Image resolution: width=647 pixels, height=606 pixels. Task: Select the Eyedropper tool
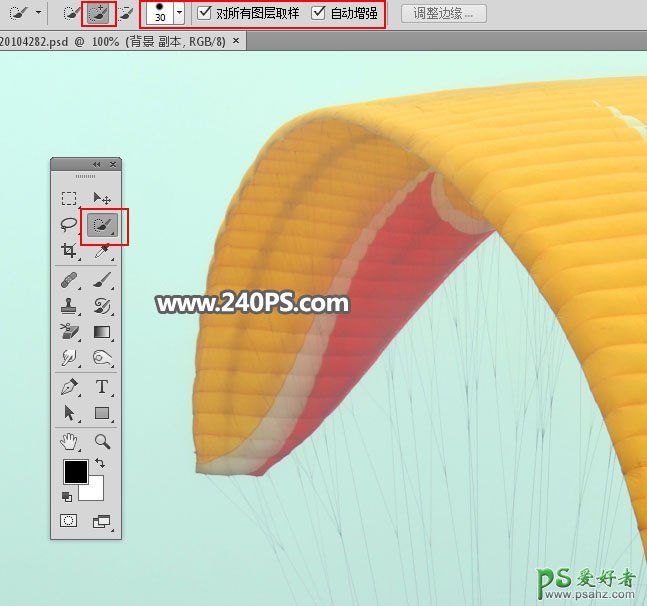click(x=102, y=250)
